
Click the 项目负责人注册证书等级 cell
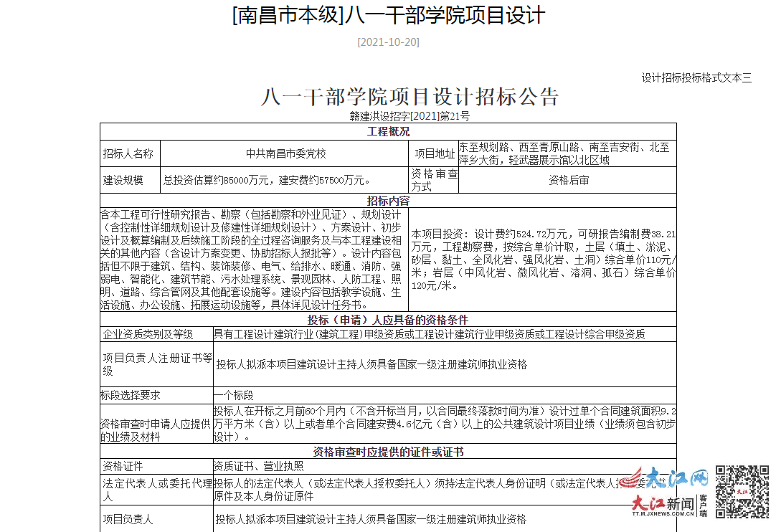tap(157, 364)
